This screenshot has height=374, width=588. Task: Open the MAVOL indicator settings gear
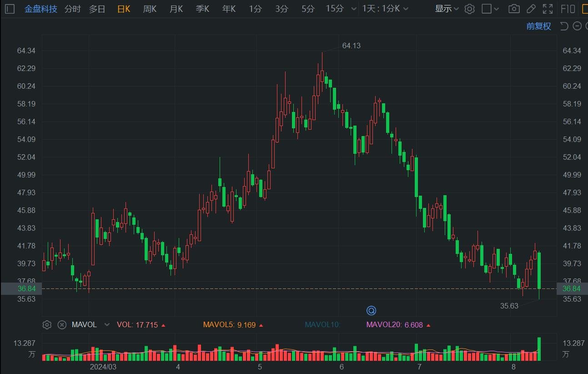47,324
